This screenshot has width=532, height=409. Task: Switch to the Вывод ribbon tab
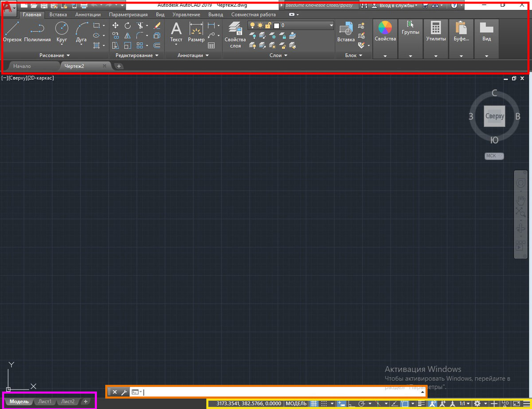pyautogui.click(x=216, y=15)
